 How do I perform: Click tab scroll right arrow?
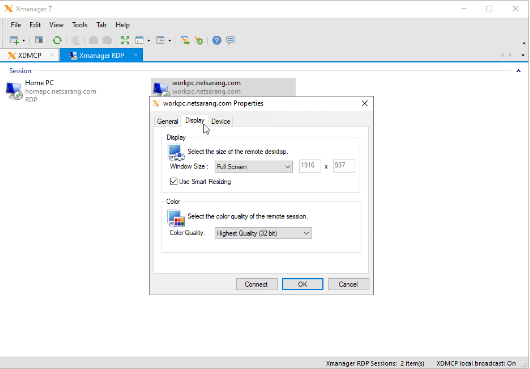point(510,55)
